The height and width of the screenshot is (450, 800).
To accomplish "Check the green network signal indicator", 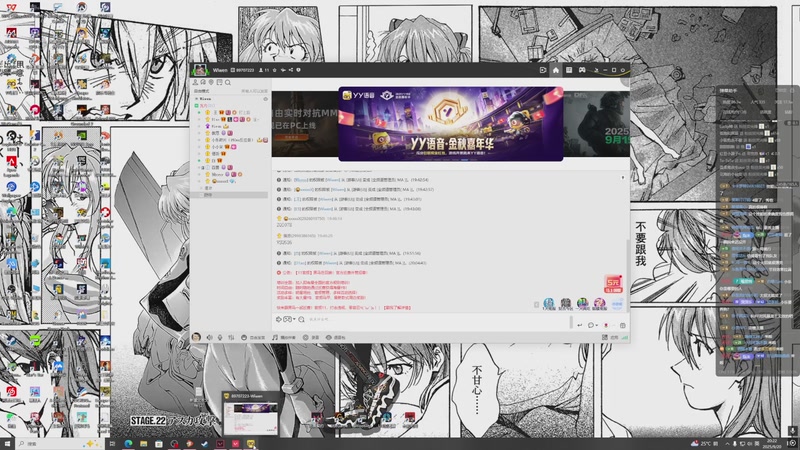I will 625,337.
